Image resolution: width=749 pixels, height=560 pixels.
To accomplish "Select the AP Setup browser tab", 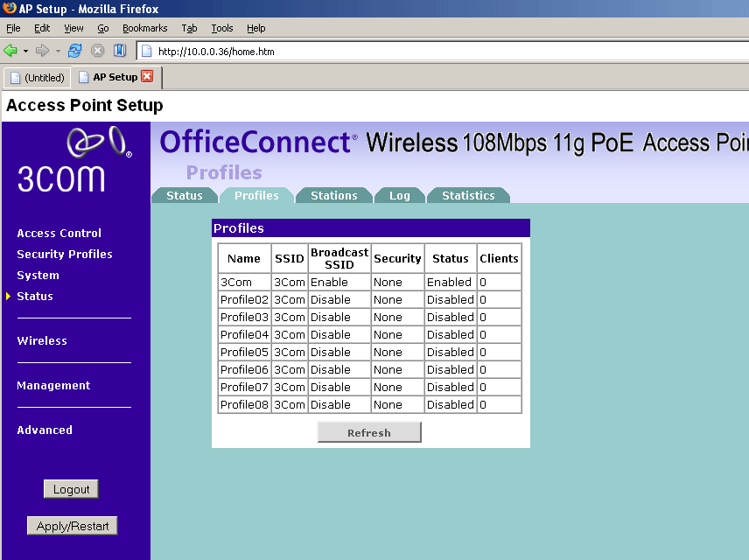I will click(116, 77).
